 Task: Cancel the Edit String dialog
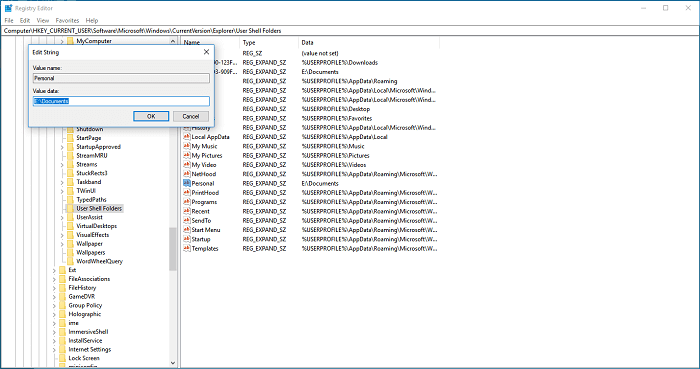pos(191,116)
